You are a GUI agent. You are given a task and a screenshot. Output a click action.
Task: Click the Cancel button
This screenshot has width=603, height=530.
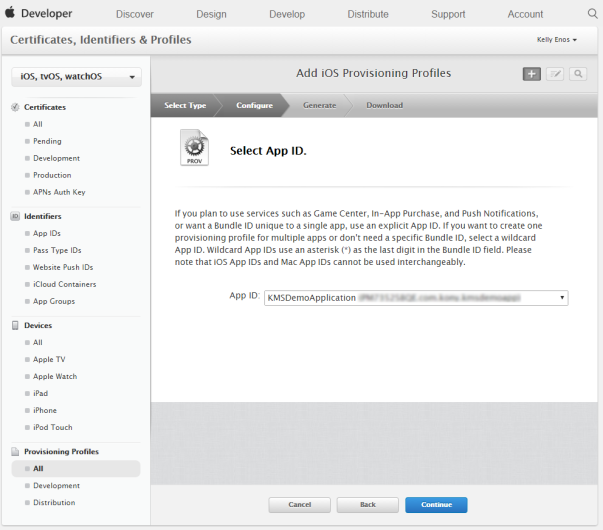click(300, 505)
